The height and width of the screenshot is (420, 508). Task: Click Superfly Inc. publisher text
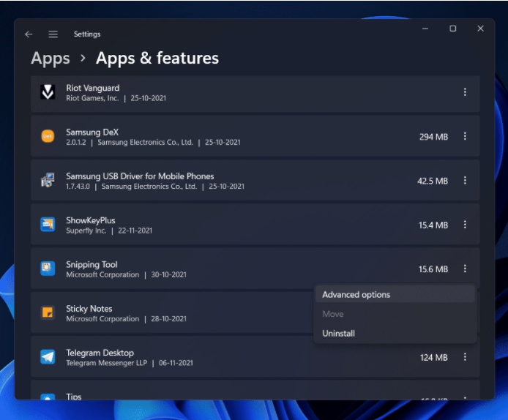86,230
